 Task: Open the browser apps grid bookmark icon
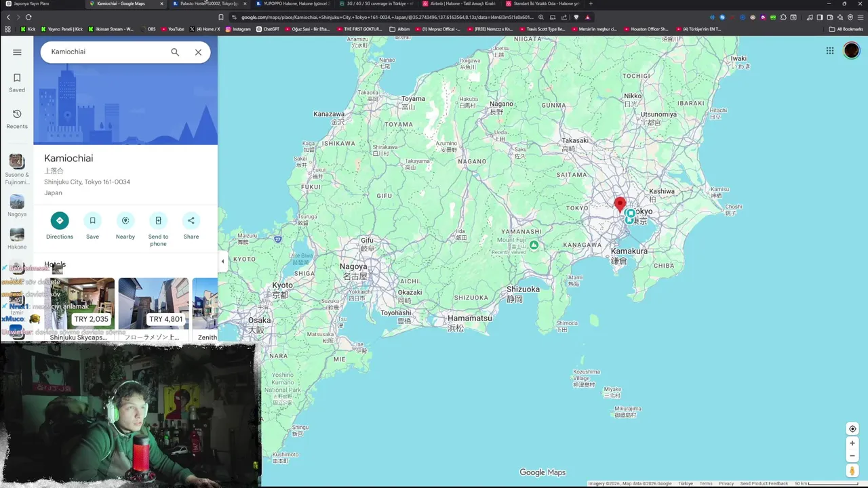click(x=7, y=29)
